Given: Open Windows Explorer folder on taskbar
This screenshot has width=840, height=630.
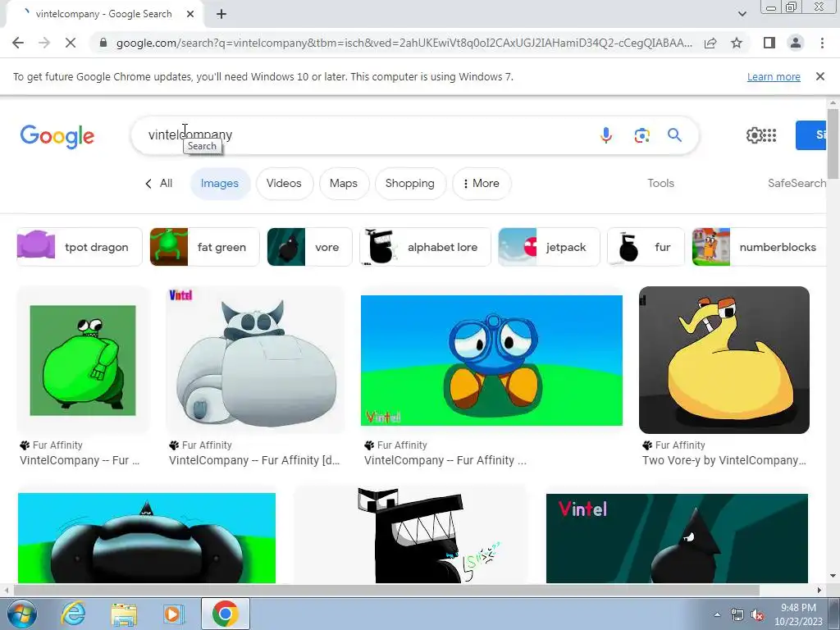Looking at the screenshot, I should [x=124, y=614].
